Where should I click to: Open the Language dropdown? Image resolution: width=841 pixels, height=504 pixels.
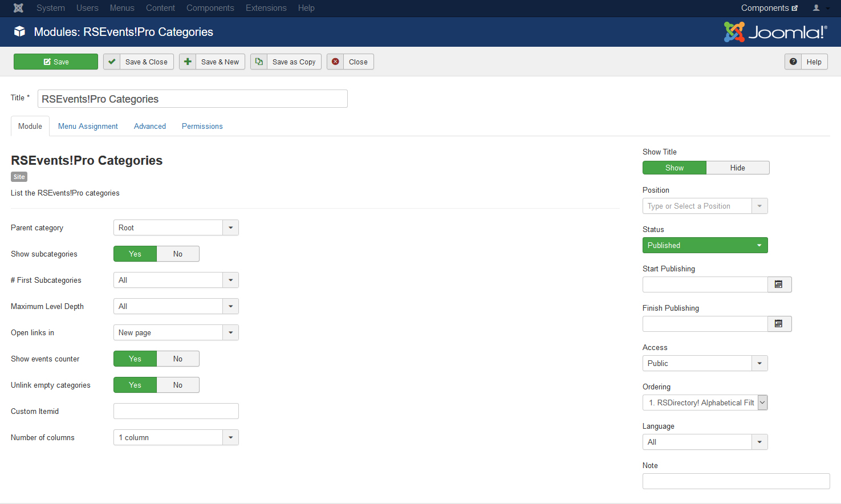[705, 442]
